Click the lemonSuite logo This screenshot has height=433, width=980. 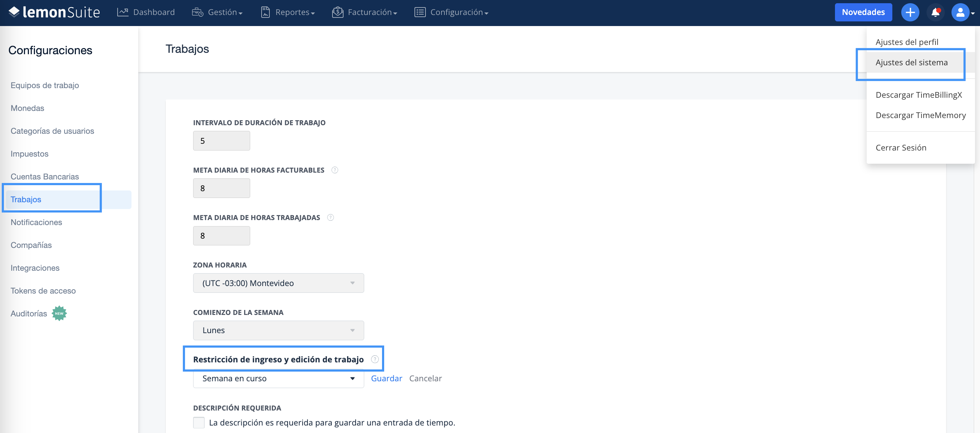[x=54, y=12]
